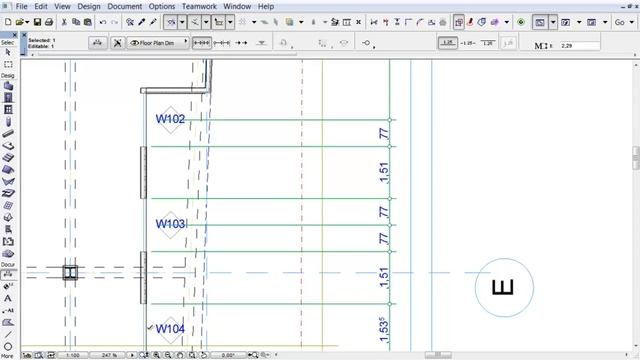Image resolution: width=640 pixels, height=360 pixels.
Task: Create a new file with New icon
Action: click(8, 22)
